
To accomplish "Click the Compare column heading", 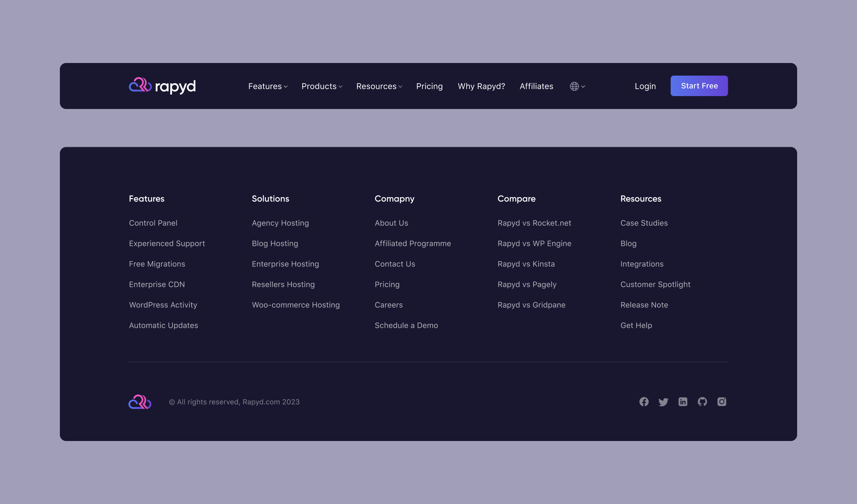I will click(x=516, y=198).
